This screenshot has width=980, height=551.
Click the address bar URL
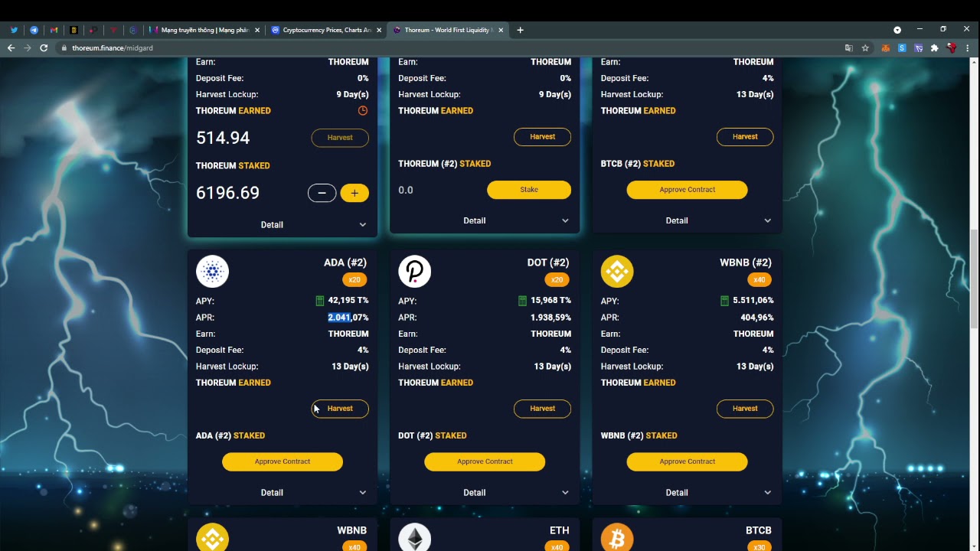click(x=113, y=47)
